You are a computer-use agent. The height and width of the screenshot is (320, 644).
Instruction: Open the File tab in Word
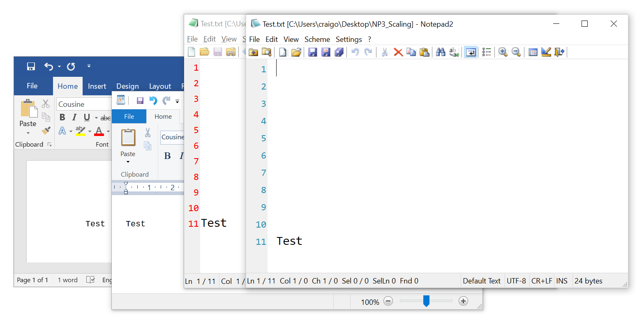coord(32,86)
